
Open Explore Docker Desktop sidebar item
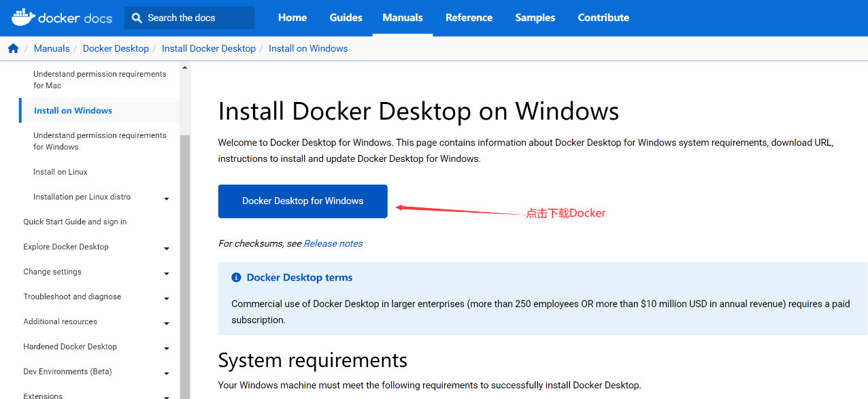66,247
